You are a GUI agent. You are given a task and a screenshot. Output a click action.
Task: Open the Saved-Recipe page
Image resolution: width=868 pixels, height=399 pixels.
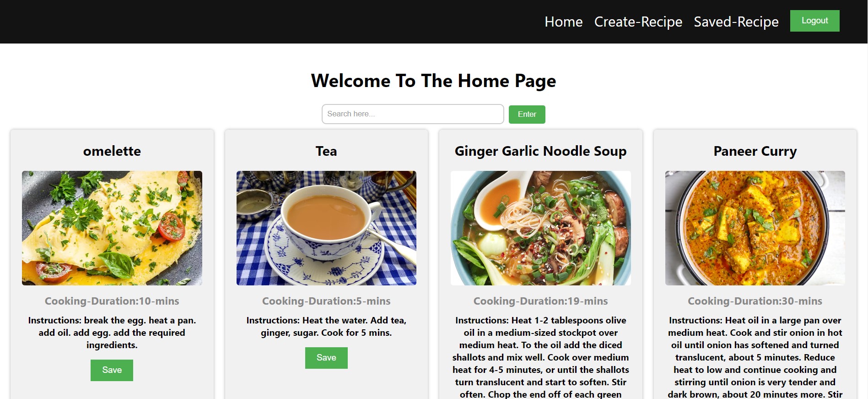point(736,22)
